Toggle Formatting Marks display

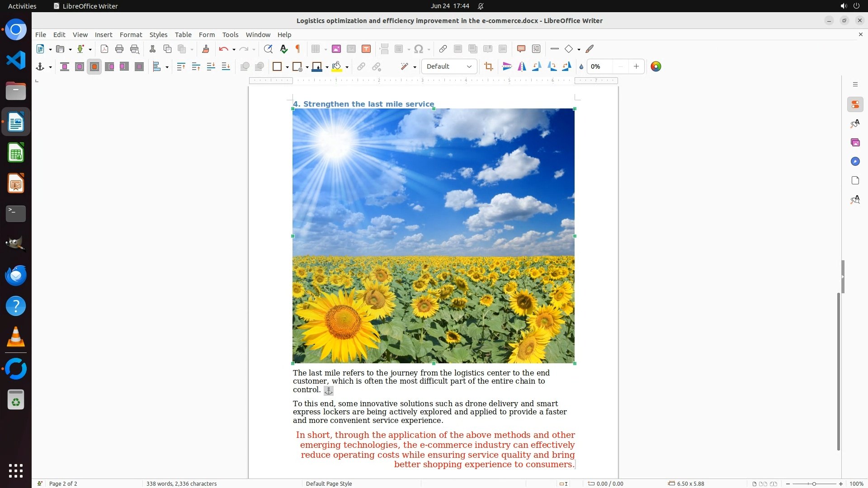coord(298,49)
